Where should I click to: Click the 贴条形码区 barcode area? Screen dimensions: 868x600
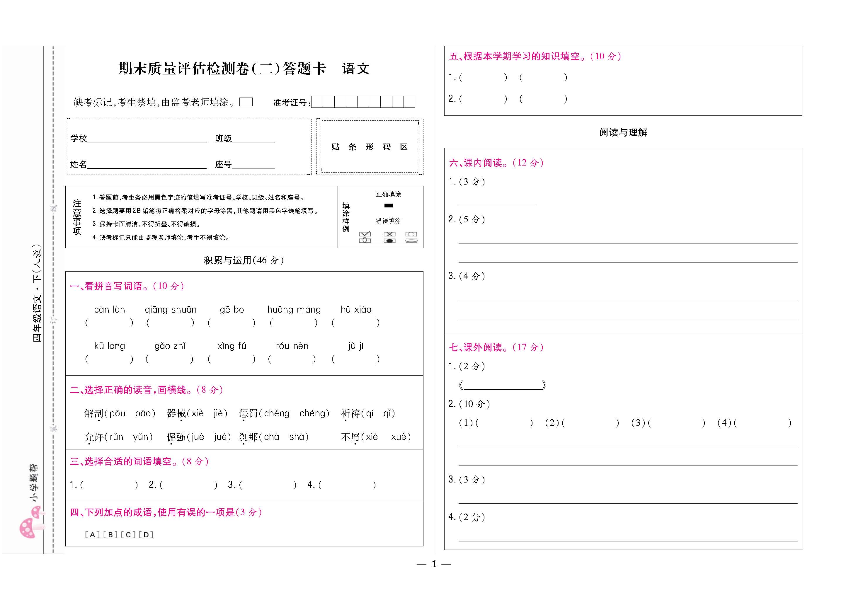pos(370,146)
